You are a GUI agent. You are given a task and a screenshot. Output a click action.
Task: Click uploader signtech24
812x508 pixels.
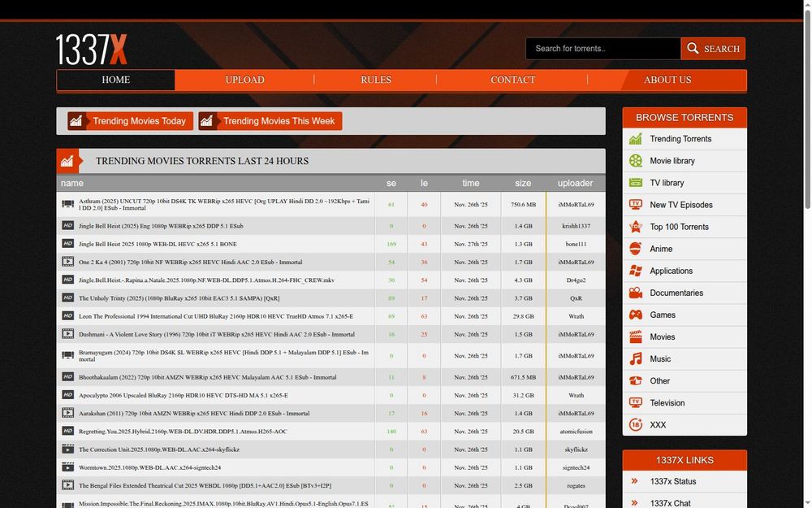(x=576, y=467)
